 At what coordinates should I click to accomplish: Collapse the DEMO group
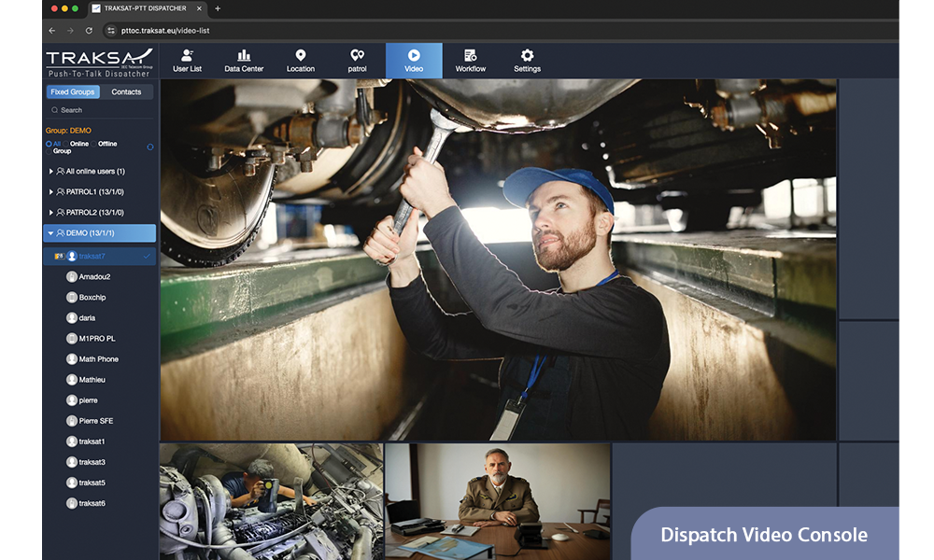pos(51,233)
